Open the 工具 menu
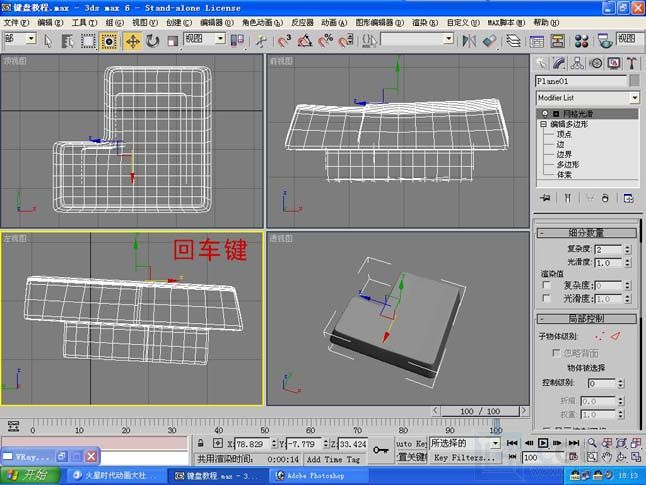The image size is (646, 485). [x=84, y=23]
